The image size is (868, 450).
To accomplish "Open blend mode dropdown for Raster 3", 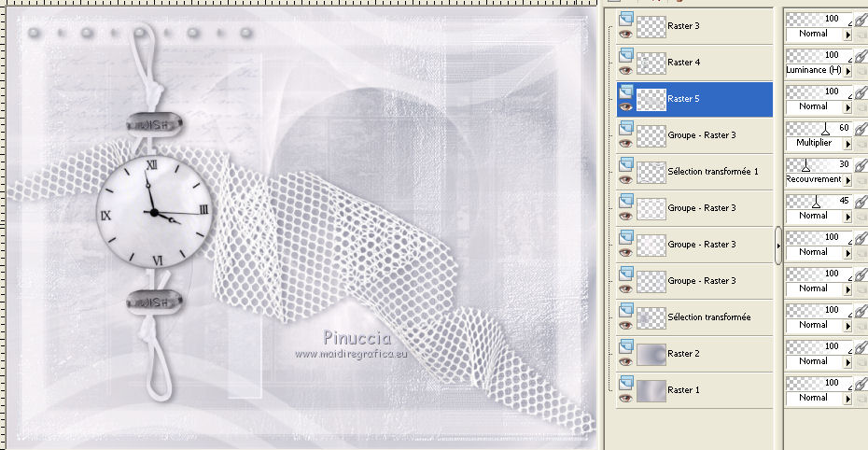I will tap(847, 35).
